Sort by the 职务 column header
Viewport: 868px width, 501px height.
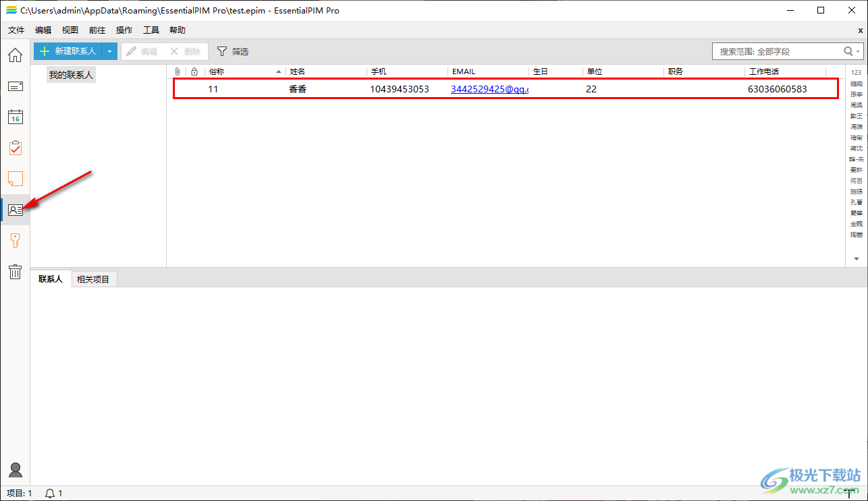(704, 71)
